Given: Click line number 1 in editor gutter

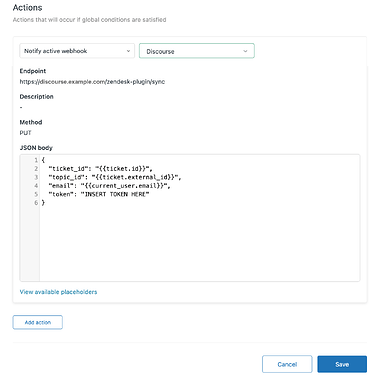Looking at the screenshot, I should click(x=36, y=160).
